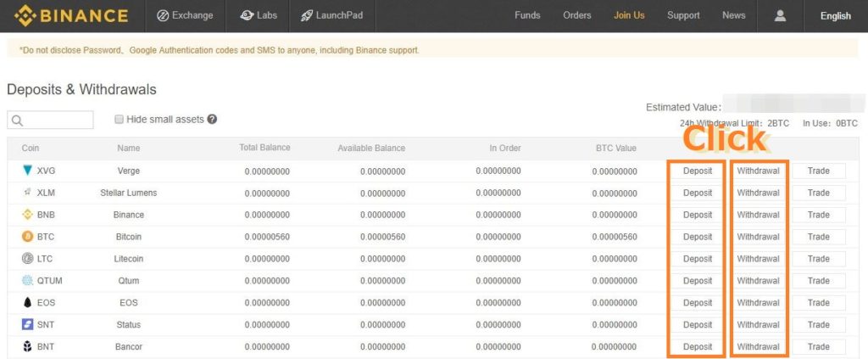The height and width of the screenshot is (359, 868).
Task: Click Trade for Verge XVG
Action: tap(818, 171)
